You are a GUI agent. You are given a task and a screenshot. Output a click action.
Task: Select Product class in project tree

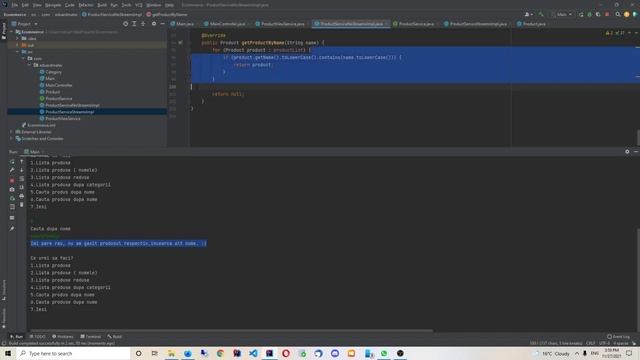point(53,92)
